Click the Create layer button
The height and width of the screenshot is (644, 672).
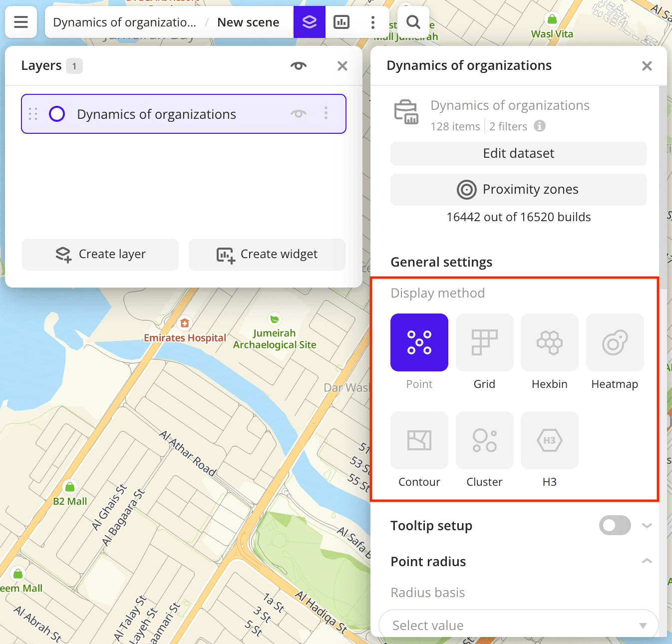coord(100,254)
